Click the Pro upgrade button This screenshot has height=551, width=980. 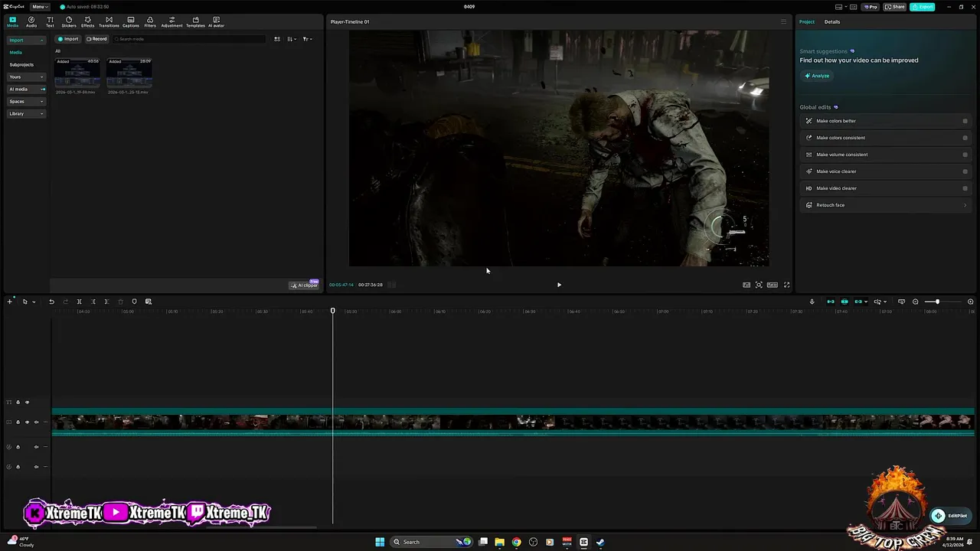pyautogui.click(x=870, y=7)
